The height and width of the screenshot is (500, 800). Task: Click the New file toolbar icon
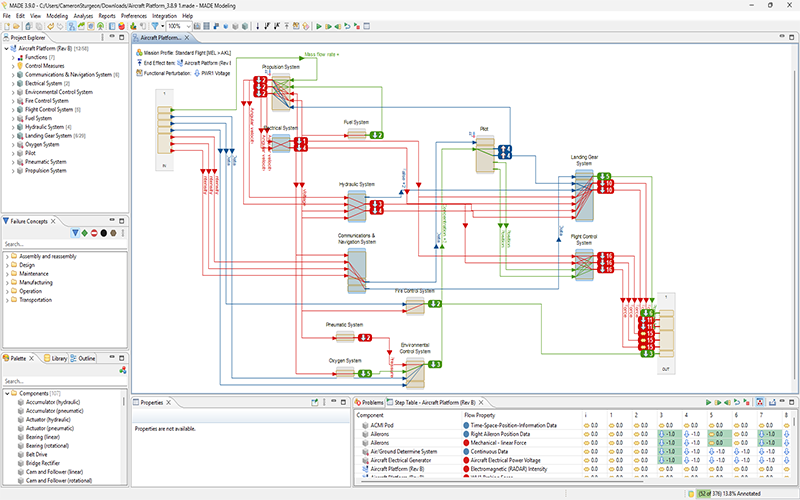[7, 26]
